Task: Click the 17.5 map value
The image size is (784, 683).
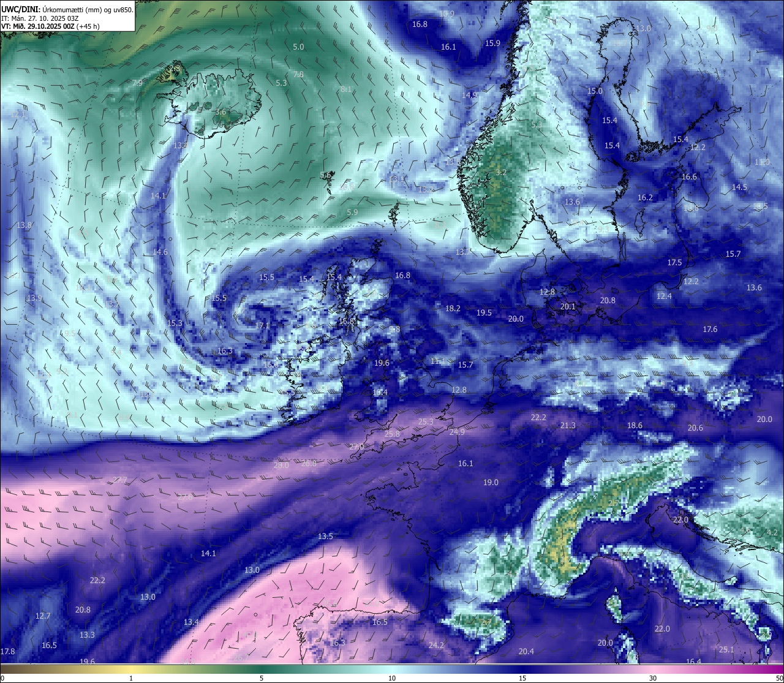Action: (x=674, y=262)
